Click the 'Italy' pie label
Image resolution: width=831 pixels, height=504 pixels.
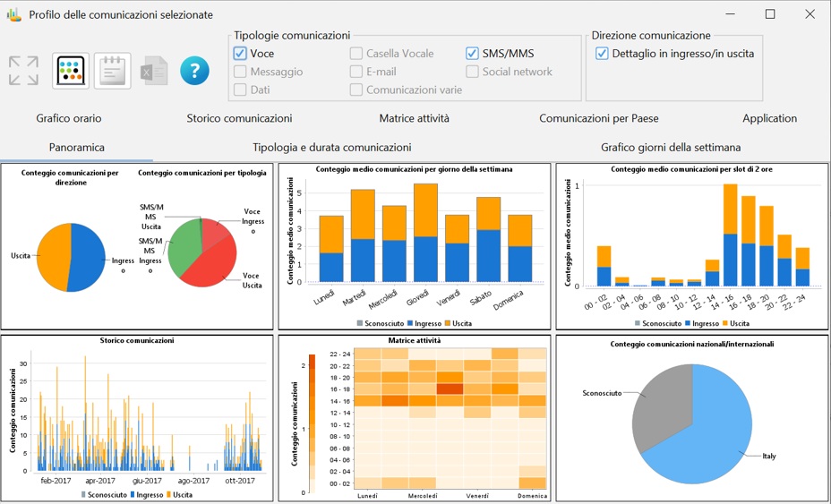769,457
